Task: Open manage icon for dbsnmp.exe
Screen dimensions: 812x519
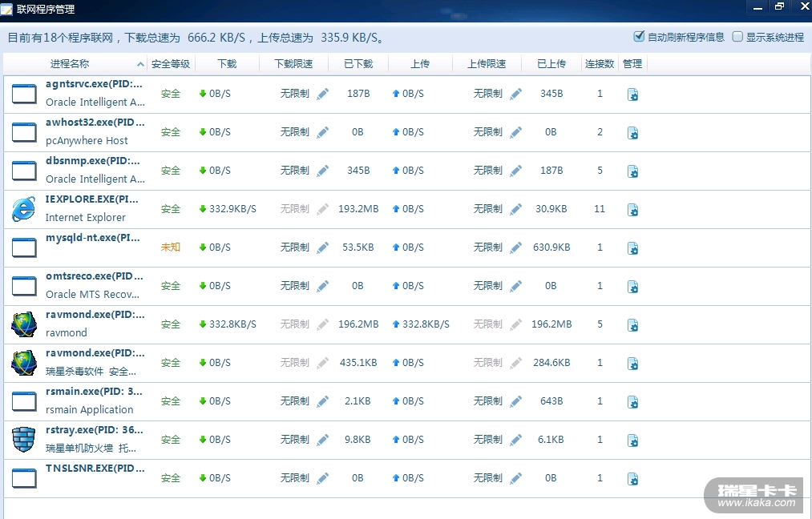Action: pyautogui.click(x=632, y=171)
